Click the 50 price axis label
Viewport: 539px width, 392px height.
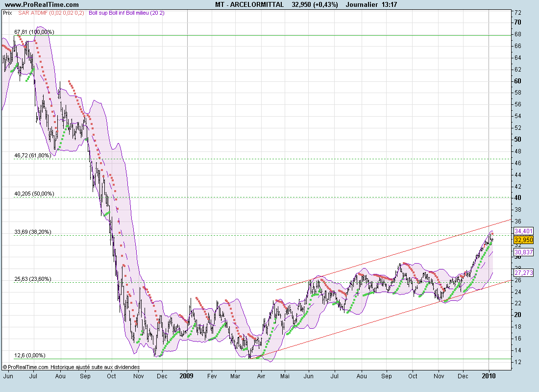(x=517, y=140)
